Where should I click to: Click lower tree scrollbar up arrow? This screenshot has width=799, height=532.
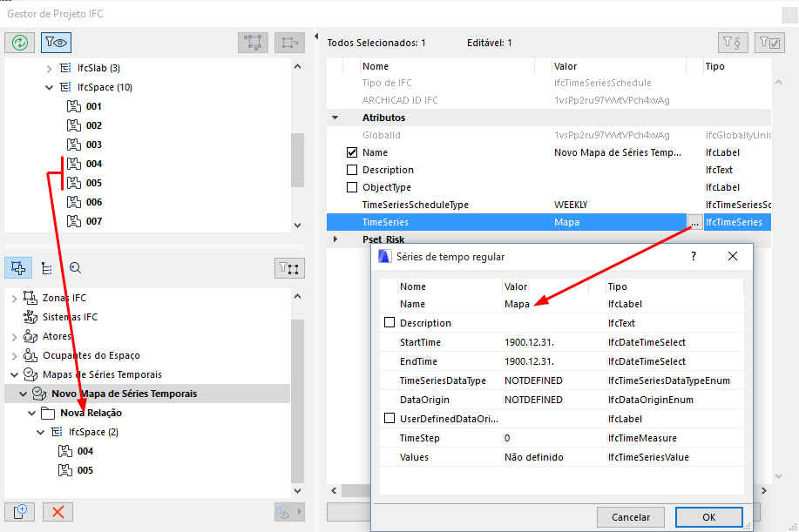298,296
